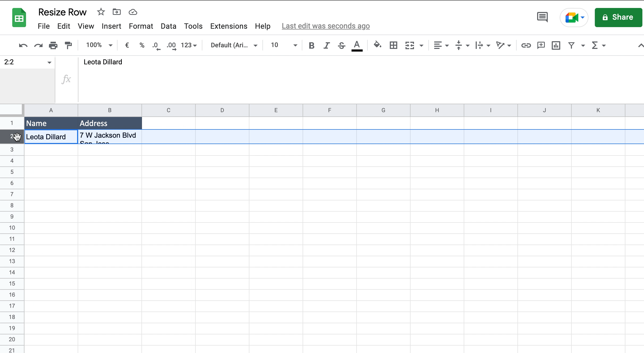644x353 pixels.
Task: Select the Paint format tool
Action: 68,45
